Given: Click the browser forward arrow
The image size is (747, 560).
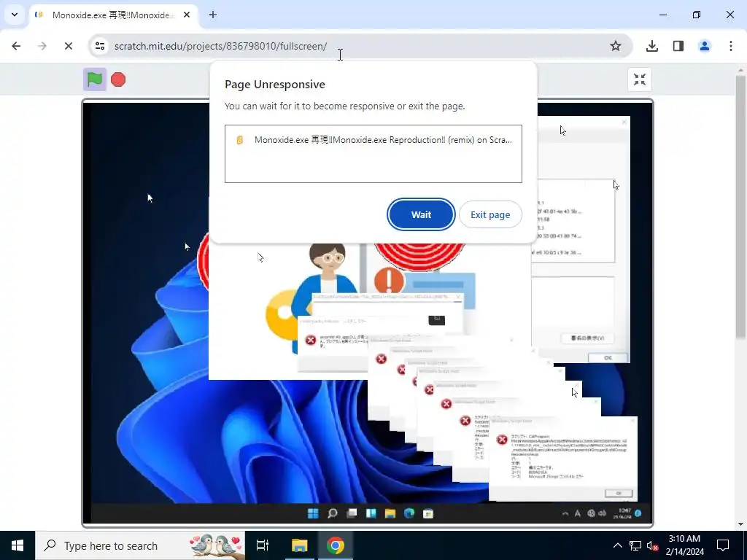Looking at the screenshot, I should pyautogui.click(x=42, y=46).
